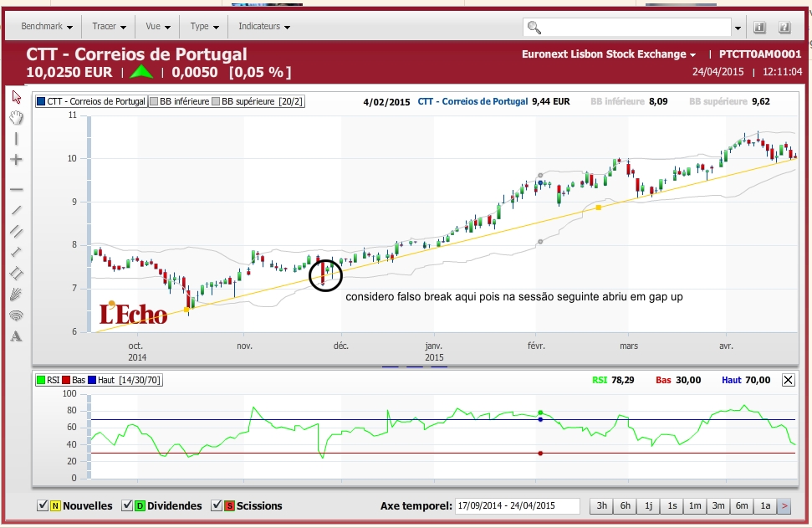Click the red next arrow range button
Image resolution: width=812 pixels, height=528 pixels.
click(784, 505)
